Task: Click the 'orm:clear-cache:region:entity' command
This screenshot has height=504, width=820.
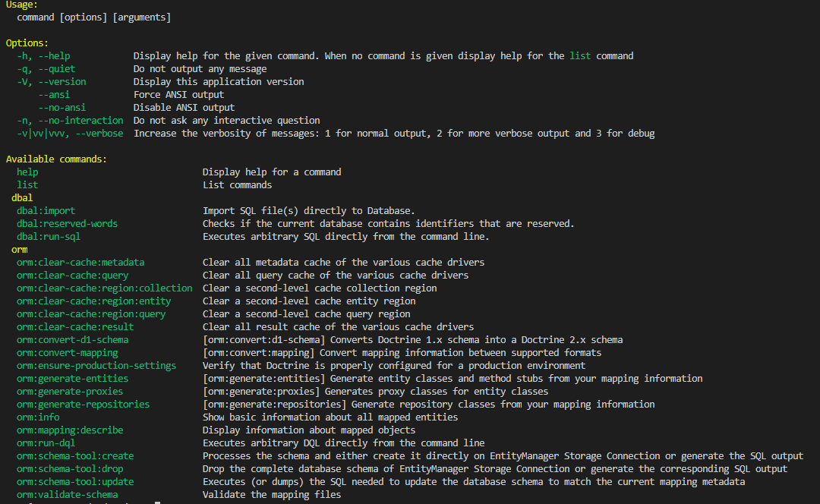Action: coord(93,301)
